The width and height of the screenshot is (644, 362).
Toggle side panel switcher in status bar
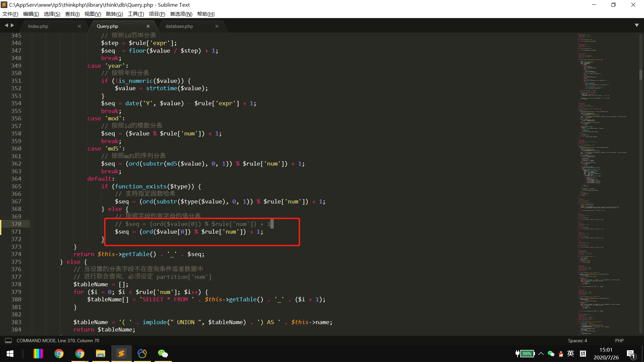pyautogui.click(x=8, y=341)
